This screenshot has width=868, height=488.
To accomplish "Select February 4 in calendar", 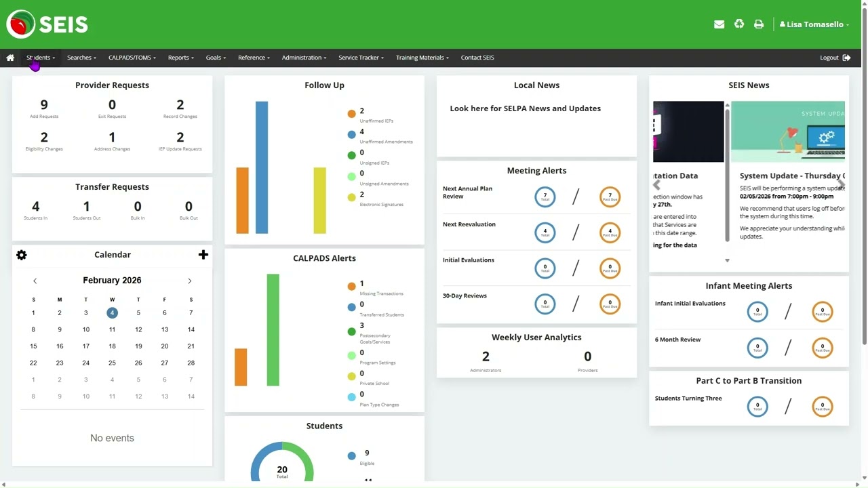I will (x=112, y=312).
